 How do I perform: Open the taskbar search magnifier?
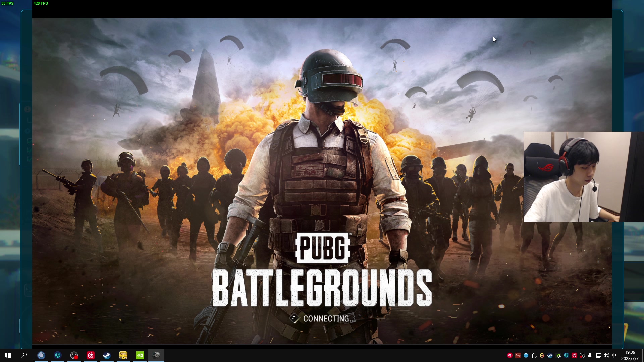[24, 355]
